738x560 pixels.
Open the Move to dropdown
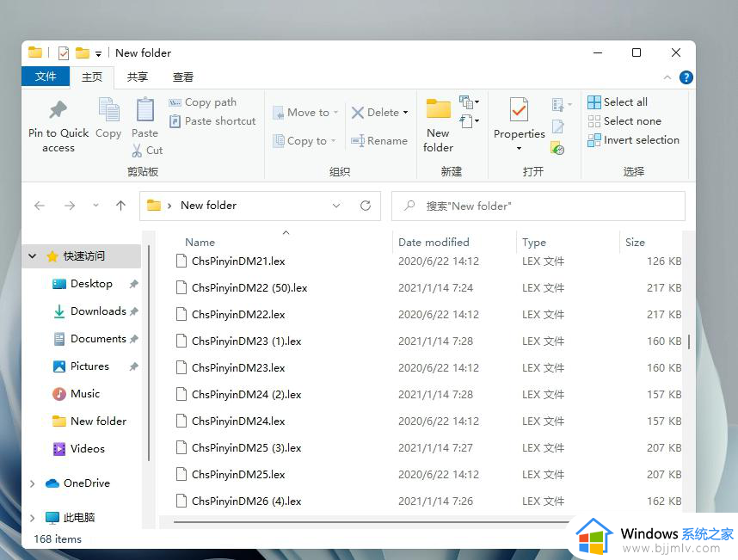pyautogui.click(x=305, y=113)
